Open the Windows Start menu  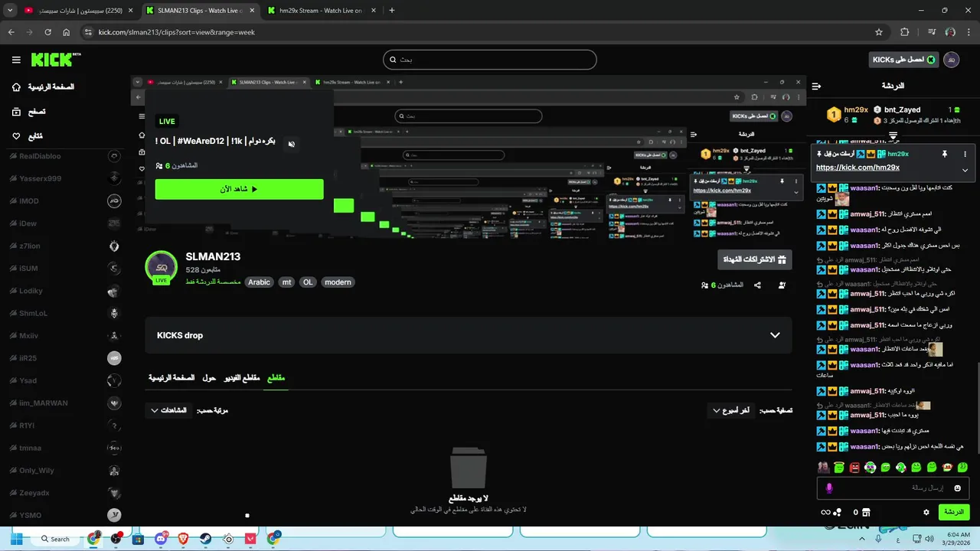pos(17,539)
